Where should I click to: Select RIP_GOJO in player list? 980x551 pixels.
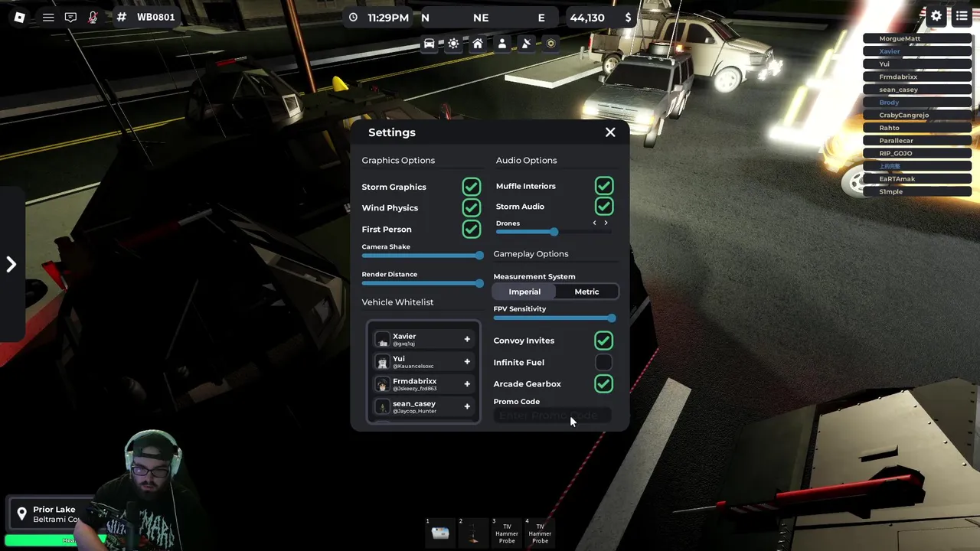[917, 153]
